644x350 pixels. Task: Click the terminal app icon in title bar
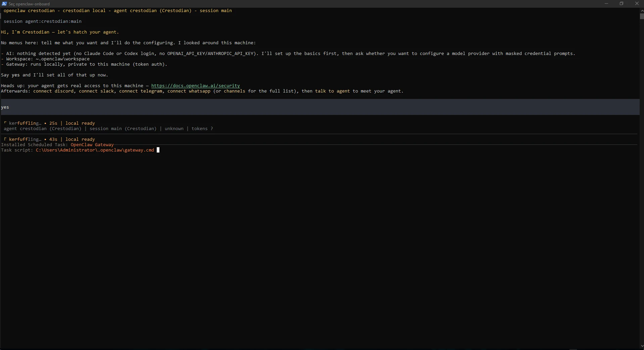pyautogui.click(x=4, y=4)
